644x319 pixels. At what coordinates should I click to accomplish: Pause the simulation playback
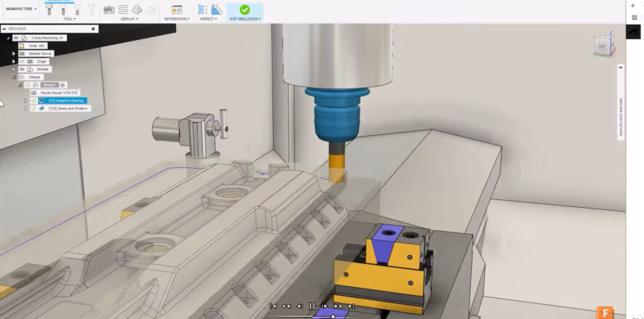click(x=312, y=306)
